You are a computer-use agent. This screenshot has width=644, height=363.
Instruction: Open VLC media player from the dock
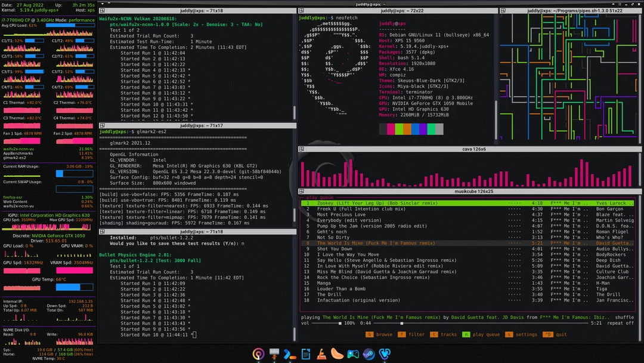322,353
